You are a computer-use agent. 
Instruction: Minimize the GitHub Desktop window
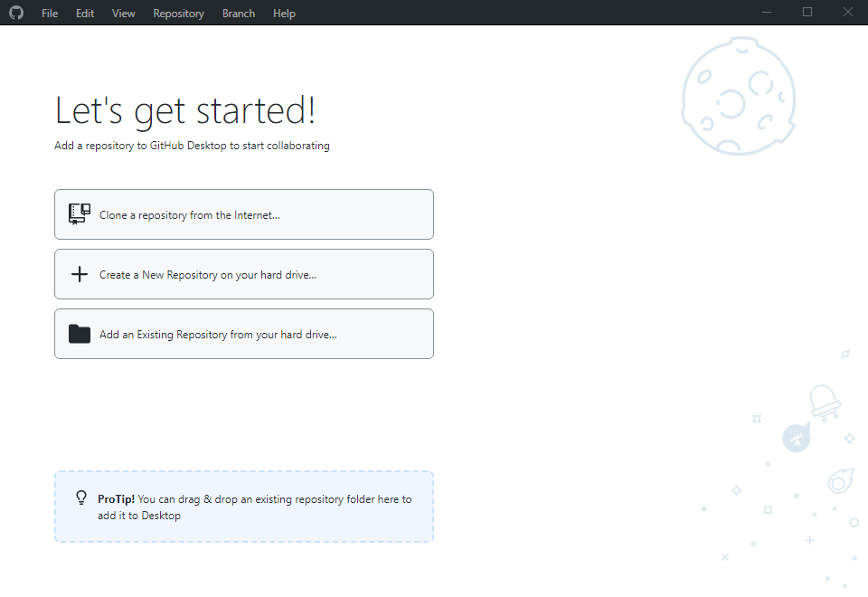pos(767,12)
